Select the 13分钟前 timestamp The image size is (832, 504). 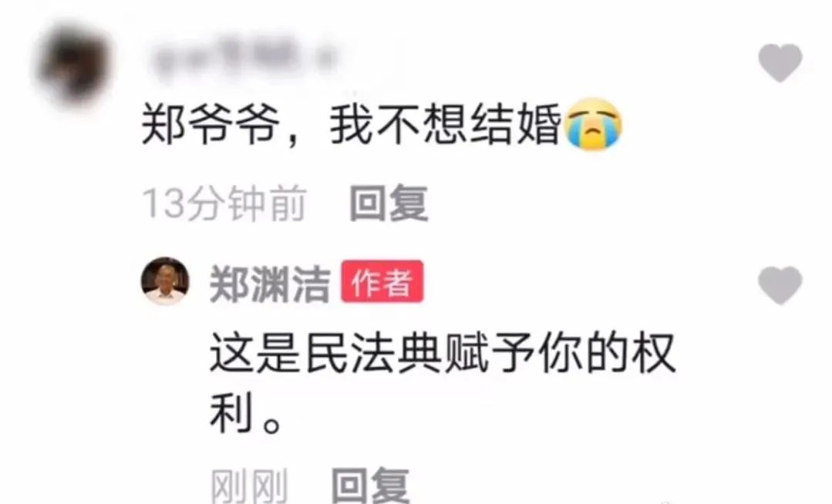(224, 203)
